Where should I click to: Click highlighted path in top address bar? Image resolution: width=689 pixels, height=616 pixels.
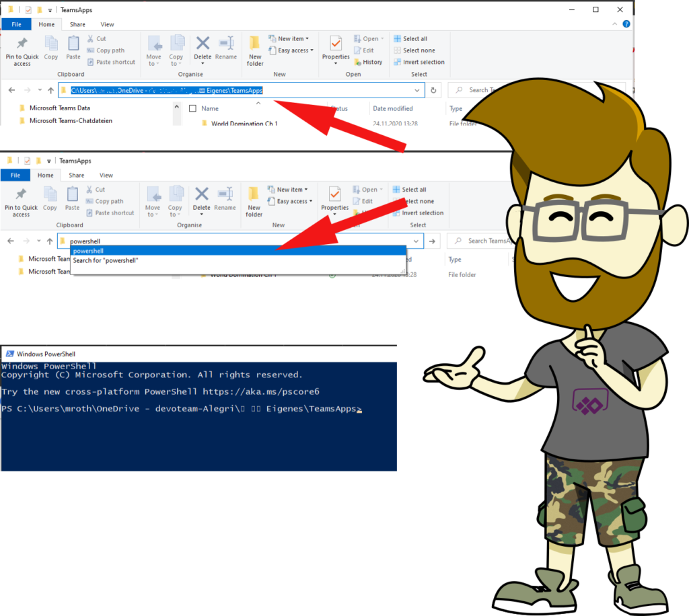pyautogui.click(x=167, y=90)
